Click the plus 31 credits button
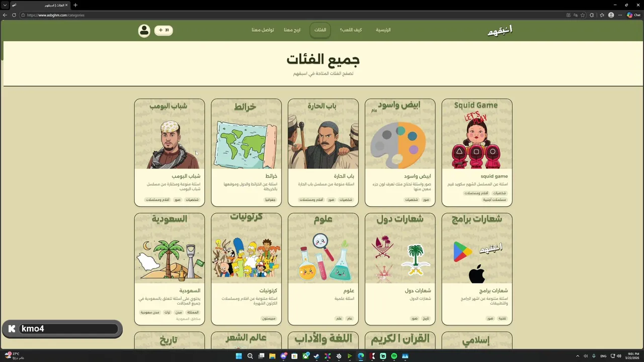Viewport: 644px width, 362px height. (x=164, y=30)
